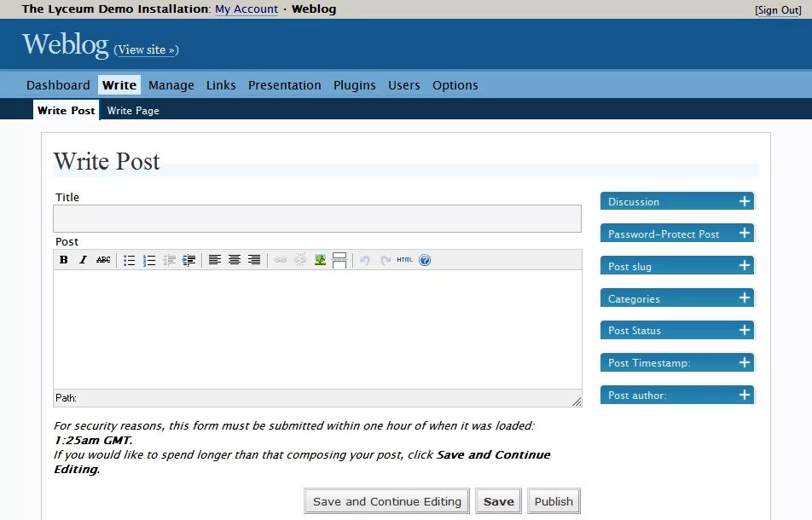Click Save and Continue Editing button
Screen dimensions: 812x520
387,501
